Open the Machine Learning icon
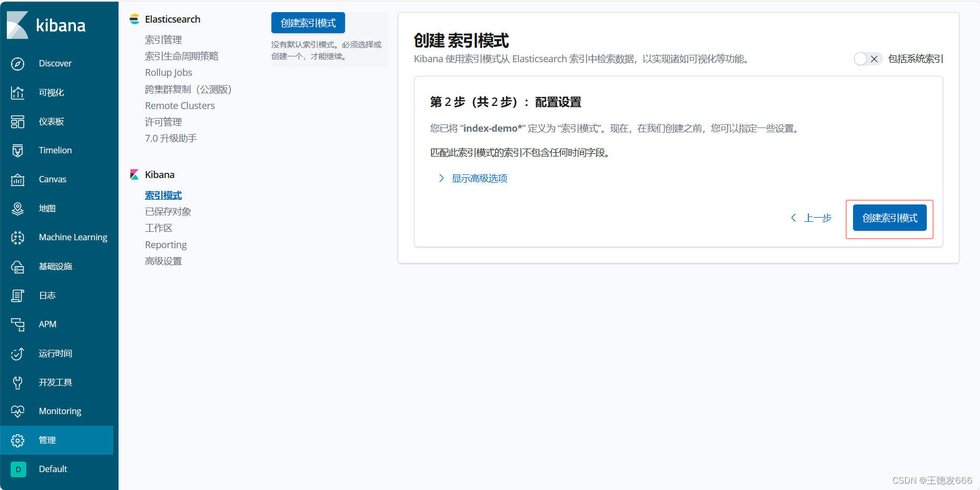 pyautogui.click(x=17, y=238)
